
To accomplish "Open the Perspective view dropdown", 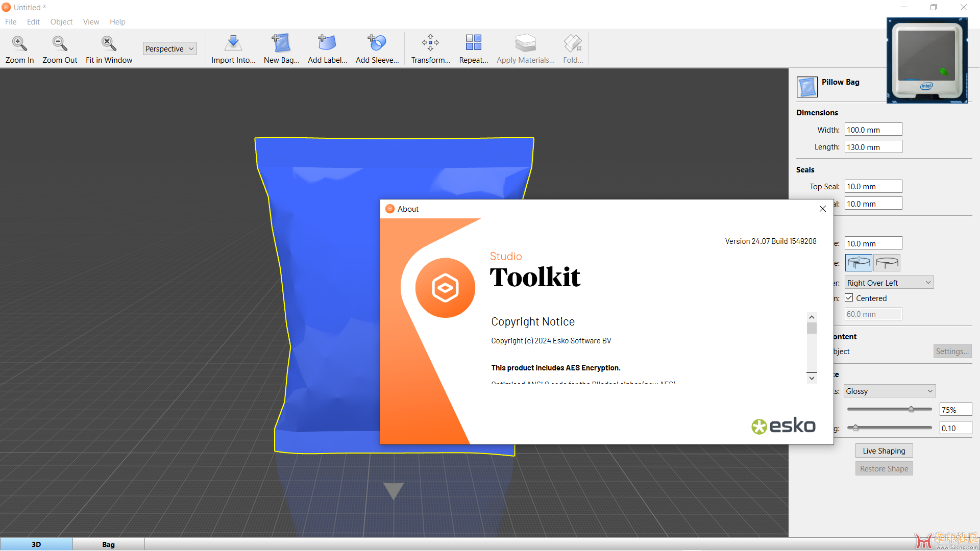I will [169, 48].
